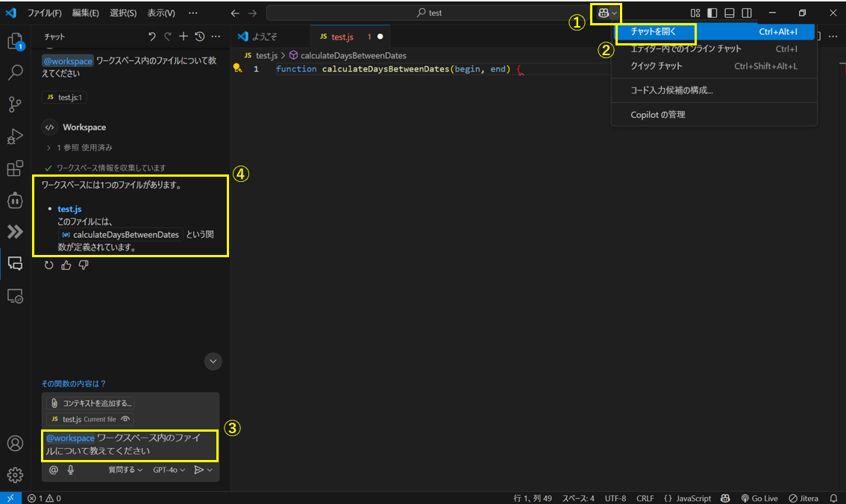Redo chat request in chat header
Screen dimensions: 846x504
(168, 36)
